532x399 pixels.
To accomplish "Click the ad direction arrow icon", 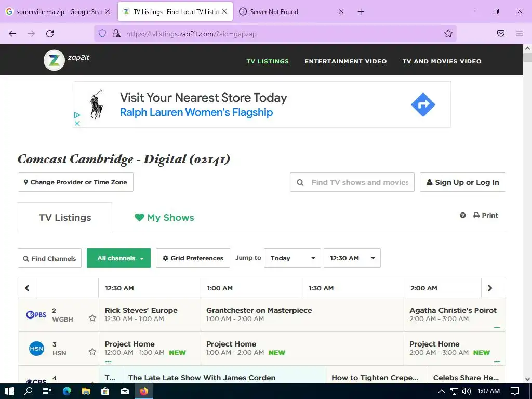I will tap(423, 104).
